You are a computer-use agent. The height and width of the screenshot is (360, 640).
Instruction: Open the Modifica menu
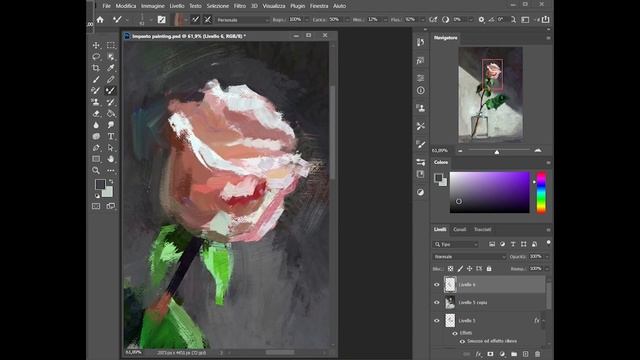(126, 6)
